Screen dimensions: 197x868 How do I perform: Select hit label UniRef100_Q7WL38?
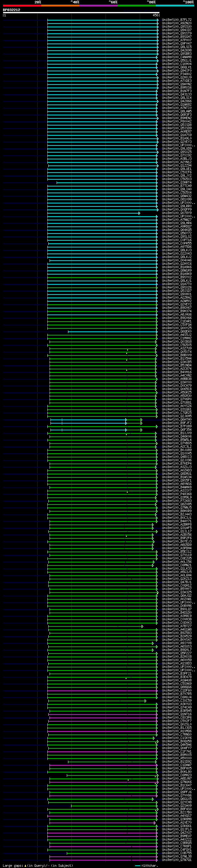click(177, 856)
